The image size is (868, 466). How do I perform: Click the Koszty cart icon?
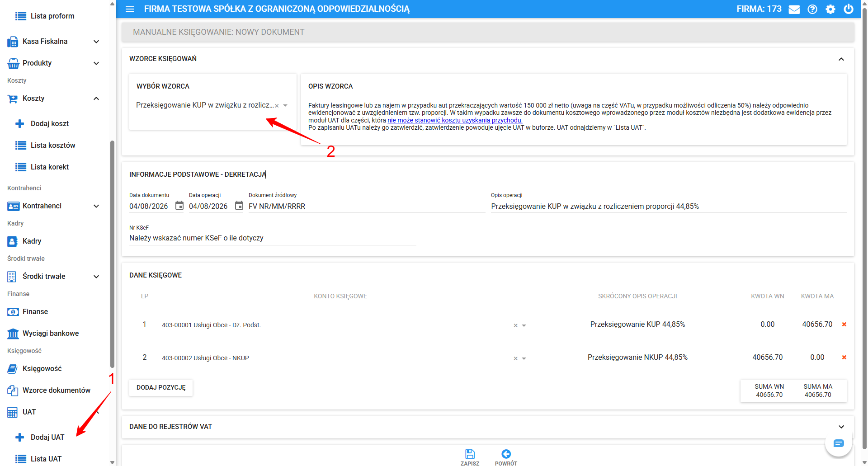pos(13,99)
